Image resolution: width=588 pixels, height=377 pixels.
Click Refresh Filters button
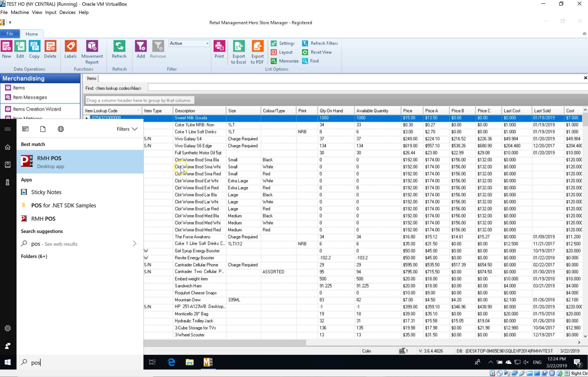pos(320,43)
